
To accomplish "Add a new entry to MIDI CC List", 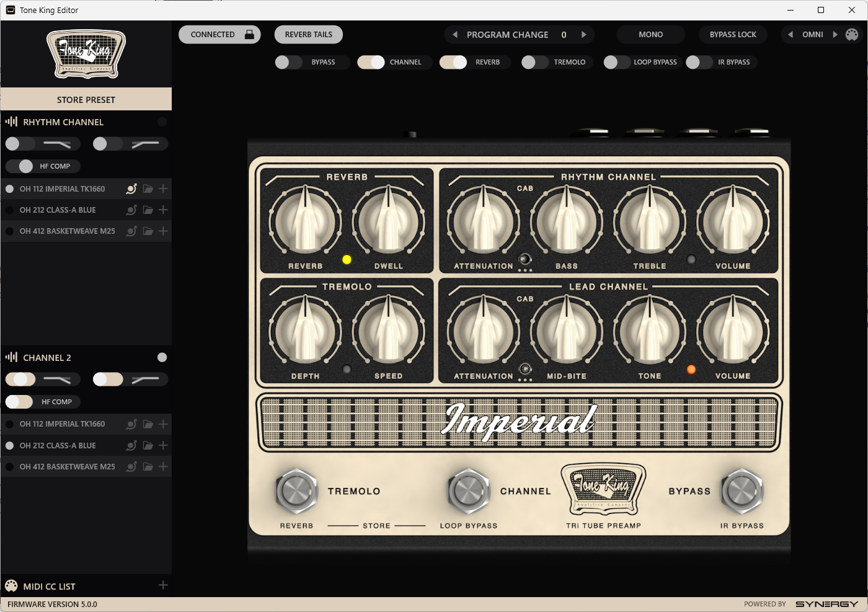I will click(x=163, y=585).
